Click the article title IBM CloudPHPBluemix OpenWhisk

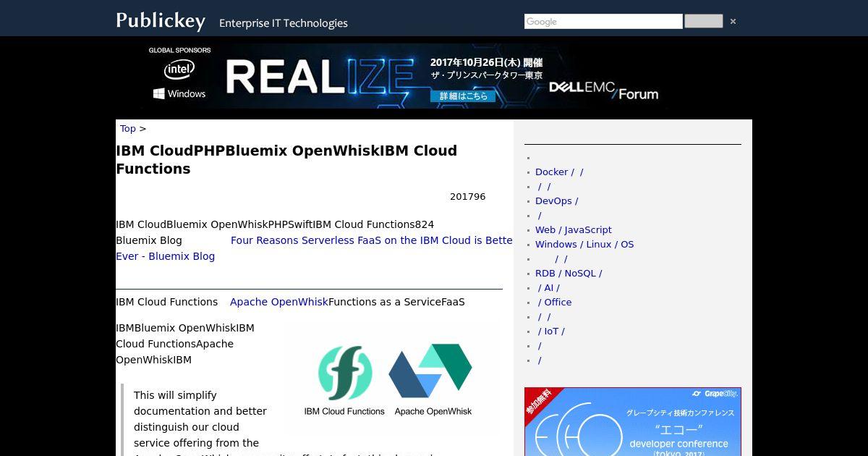coord(286,160)
